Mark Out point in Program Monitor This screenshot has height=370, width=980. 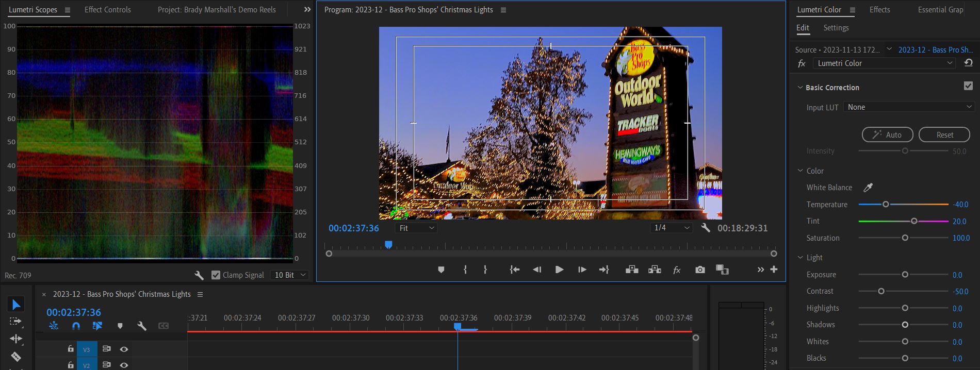point(485,270)
